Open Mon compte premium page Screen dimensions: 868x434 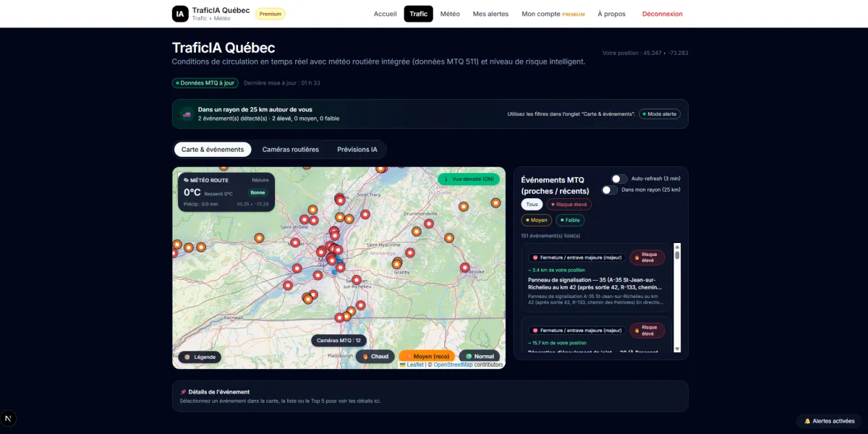coord(553,14)
